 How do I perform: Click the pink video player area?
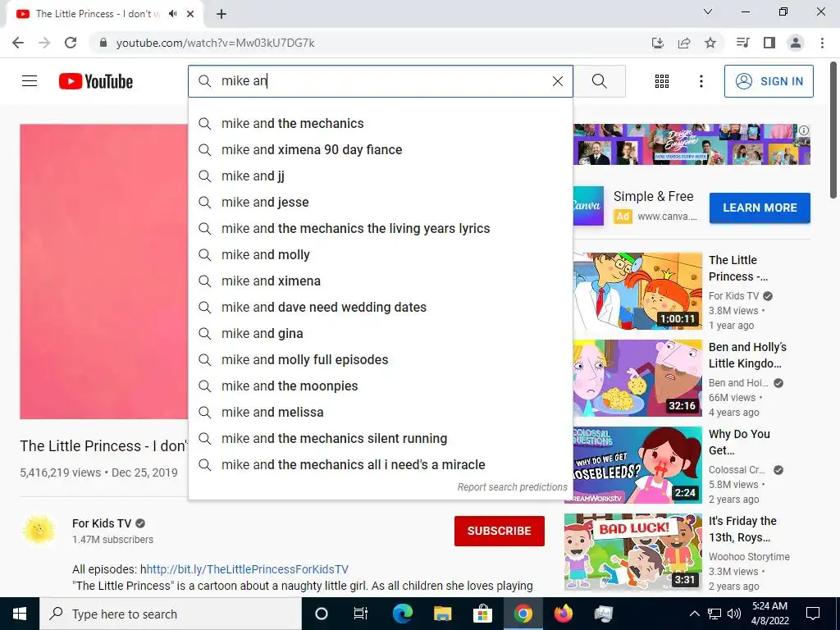tap(104, 272)
